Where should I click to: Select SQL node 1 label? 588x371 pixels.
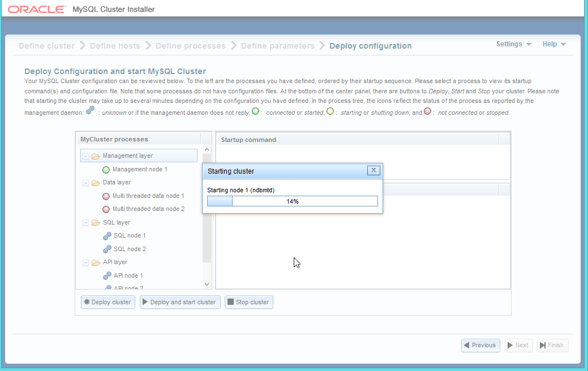click(130, 236)
